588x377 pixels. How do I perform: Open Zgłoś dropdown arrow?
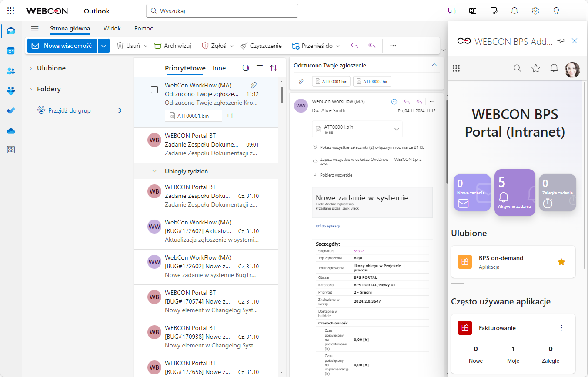(232, 46)
